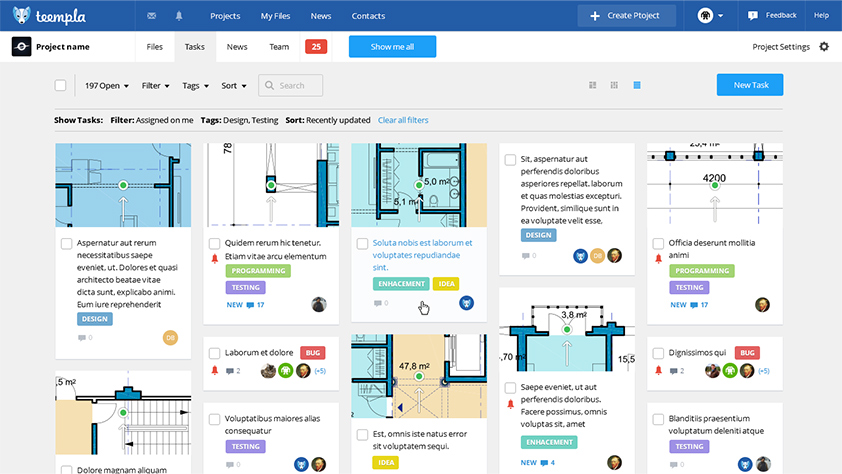Click the Feedback speech bubble icon
The height and width of the screenshot is (474, 842).
(752, 16)
